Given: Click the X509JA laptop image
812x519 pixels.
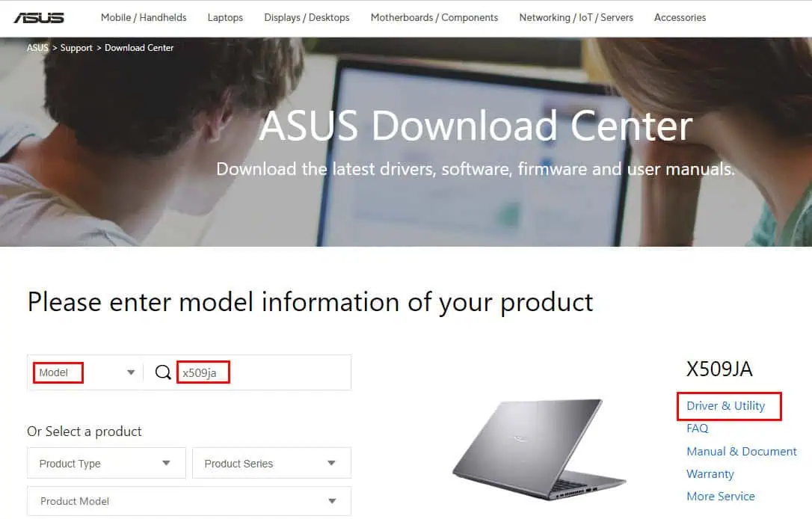Looking at the screenshot, I should click(539, 449).
